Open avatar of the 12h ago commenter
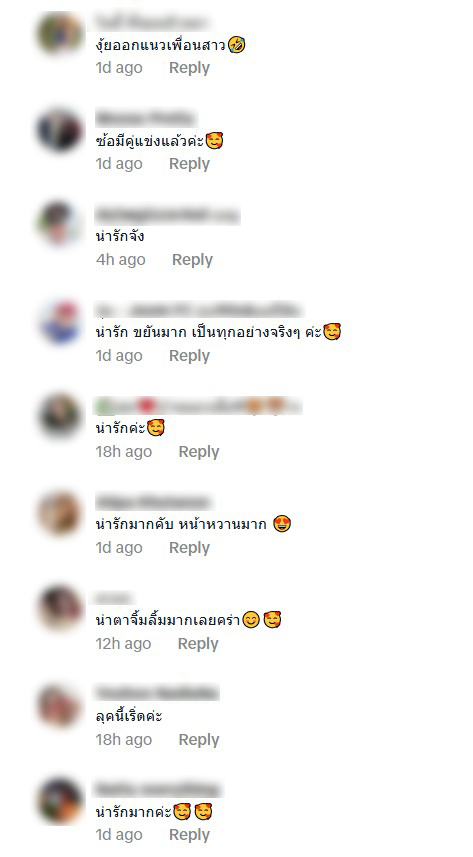 coord(60,609)
